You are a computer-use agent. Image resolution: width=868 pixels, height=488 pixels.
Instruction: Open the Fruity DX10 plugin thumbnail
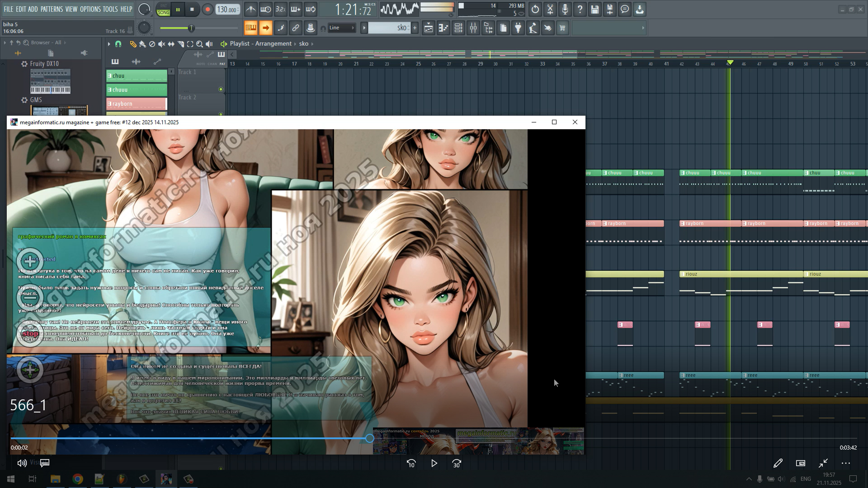click(x=50, y=81)
